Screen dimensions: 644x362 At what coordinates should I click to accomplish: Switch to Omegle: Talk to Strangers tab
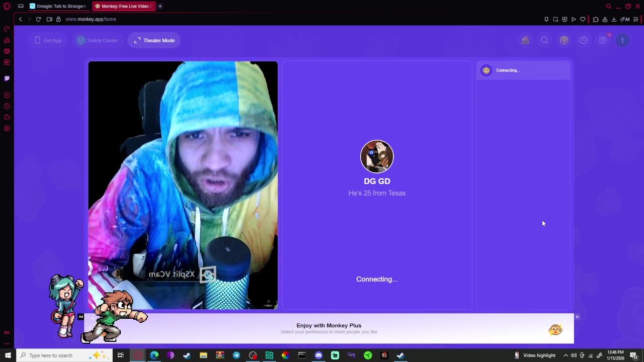(x=58, y=6)
